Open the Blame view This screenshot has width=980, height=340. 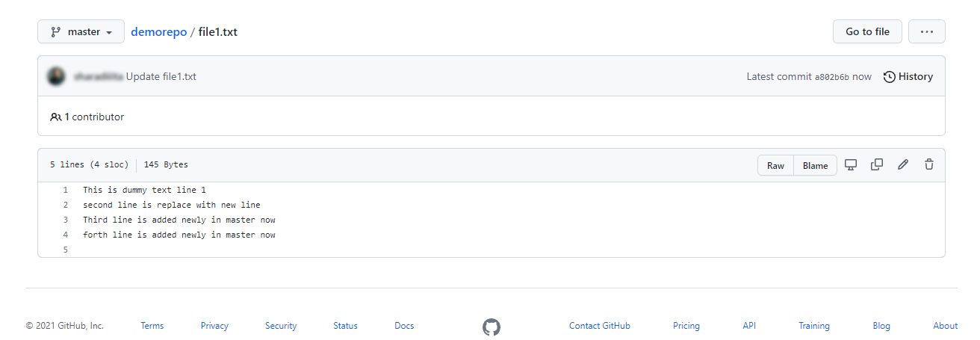click(815, 166)
